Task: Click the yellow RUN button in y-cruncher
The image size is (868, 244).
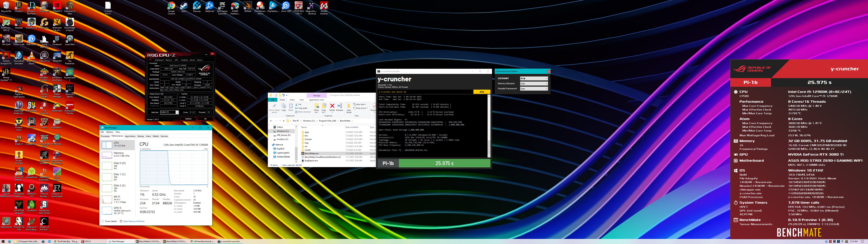Action: [481, 92]
